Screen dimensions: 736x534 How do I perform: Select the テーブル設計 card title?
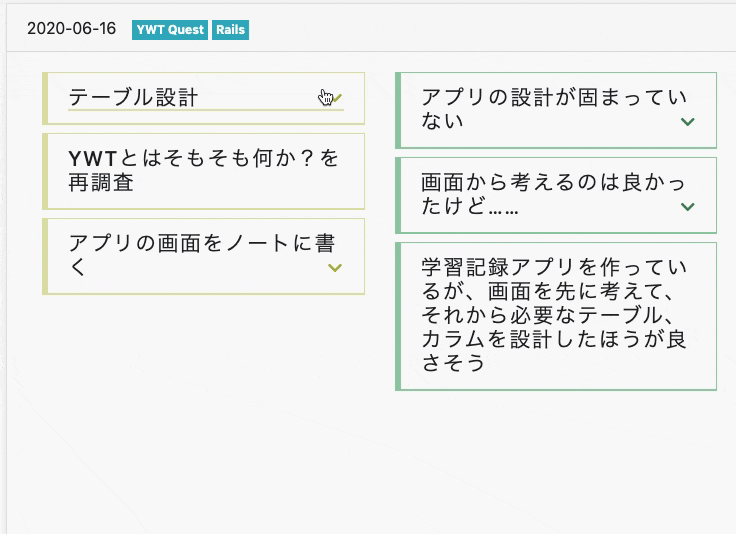coord(133,98)
